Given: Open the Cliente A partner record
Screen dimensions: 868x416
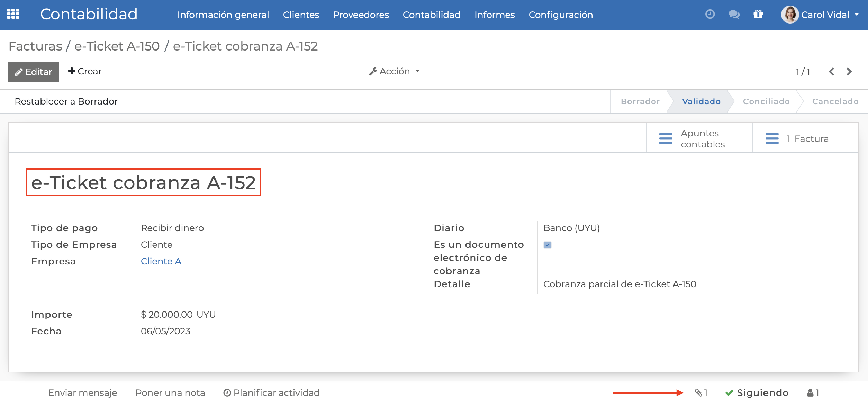Looking at the screenshot, I should (x=161, y=261).
